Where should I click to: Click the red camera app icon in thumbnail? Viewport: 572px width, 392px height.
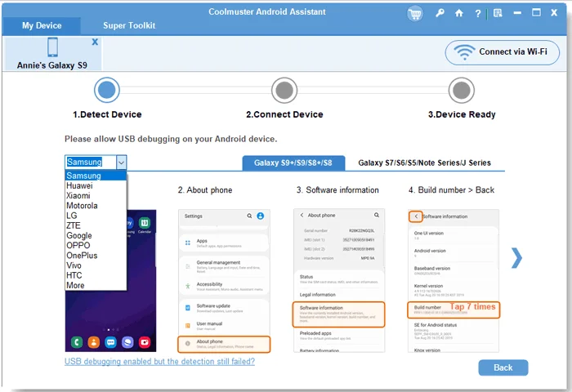(x=145, y=342)
